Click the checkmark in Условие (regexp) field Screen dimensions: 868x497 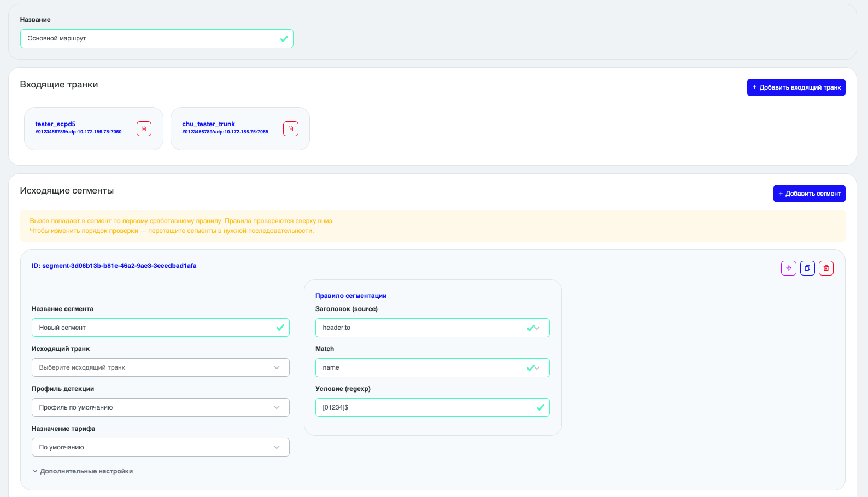540,407
